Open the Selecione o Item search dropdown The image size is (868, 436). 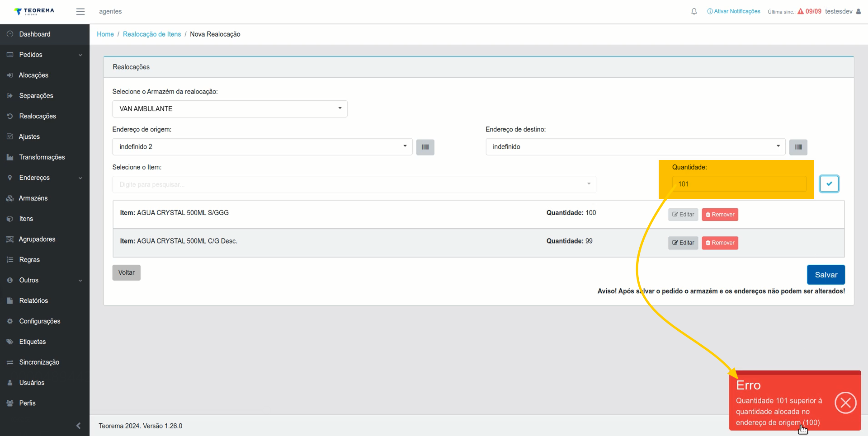tap(354, 184)
